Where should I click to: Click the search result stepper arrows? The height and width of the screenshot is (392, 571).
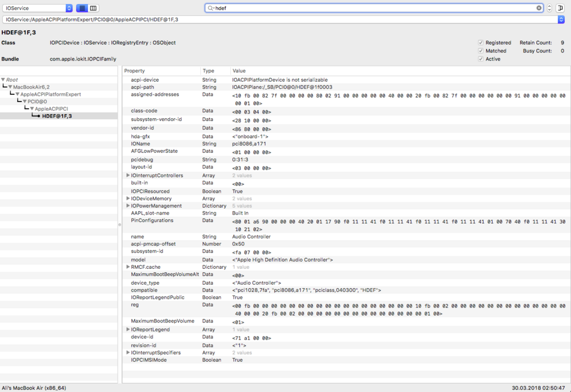click(549, 8)
